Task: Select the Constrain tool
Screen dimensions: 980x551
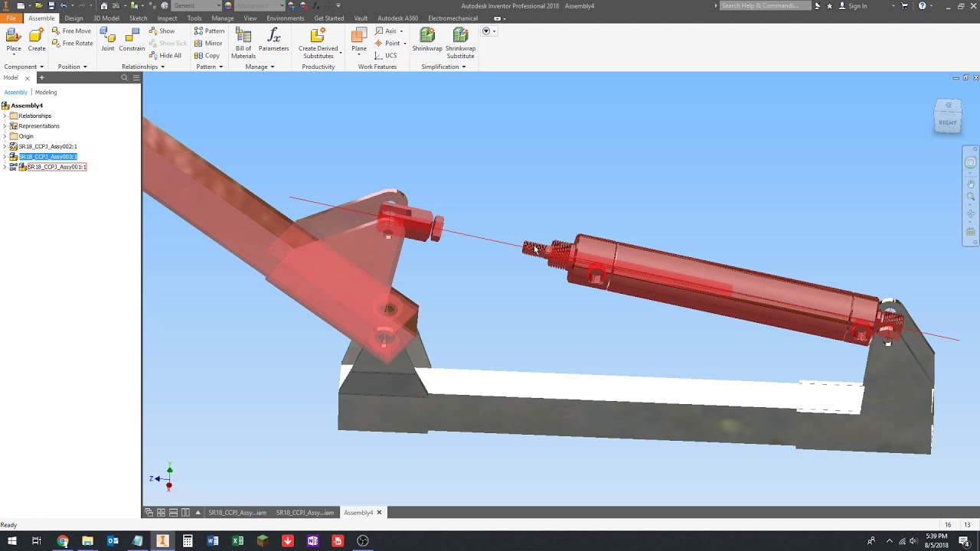Action: 132,40
